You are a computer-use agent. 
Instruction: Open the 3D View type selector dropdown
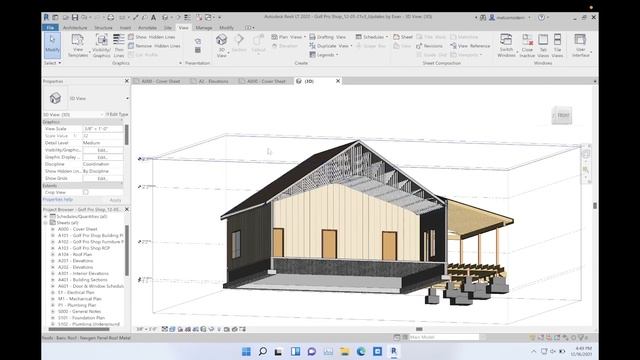(x=127, y=98)
